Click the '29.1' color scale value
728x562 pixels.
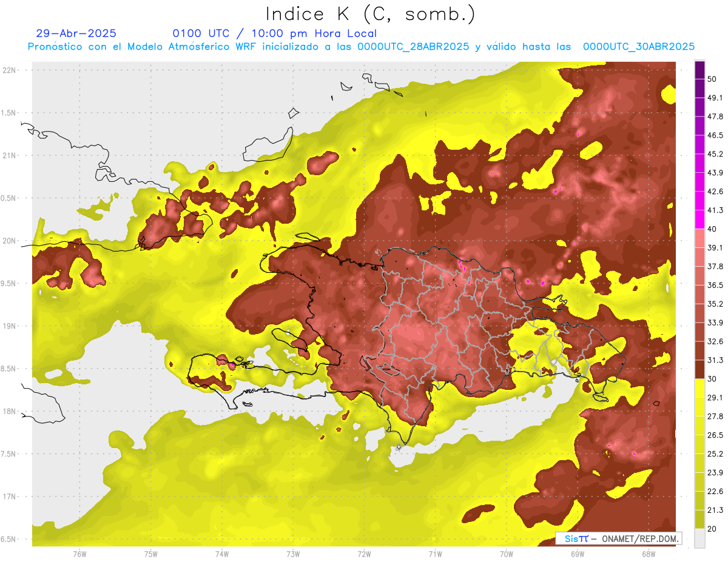[715, 398]
